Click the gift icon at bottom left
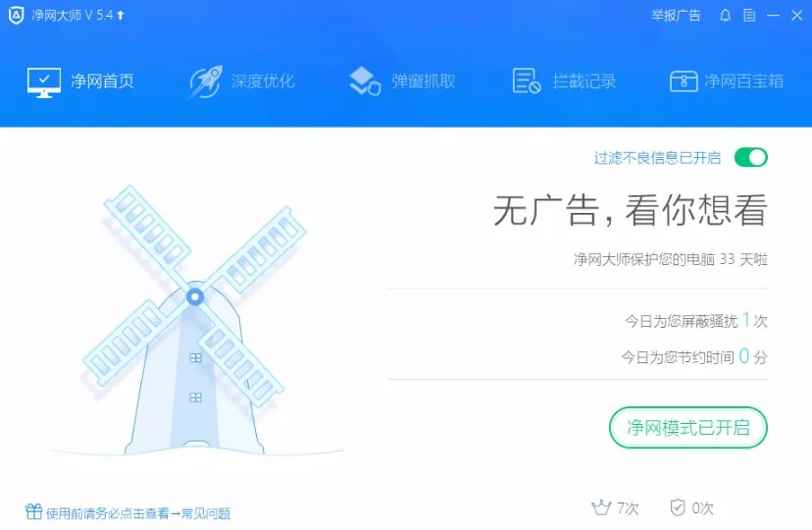This screenshot has height=530, width=812. tap(33, 512)
